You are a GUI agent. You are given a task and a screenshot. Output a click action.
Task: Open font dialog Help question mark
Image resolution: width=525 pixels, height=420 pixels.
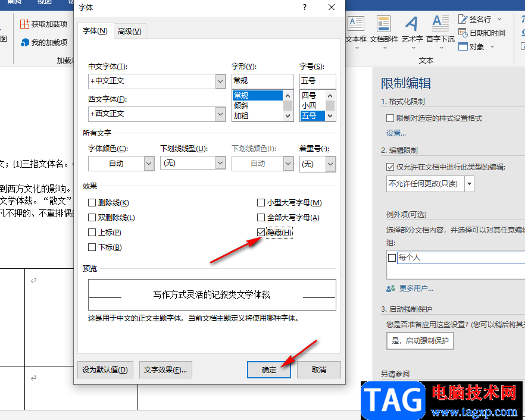(x=304, y=7)
